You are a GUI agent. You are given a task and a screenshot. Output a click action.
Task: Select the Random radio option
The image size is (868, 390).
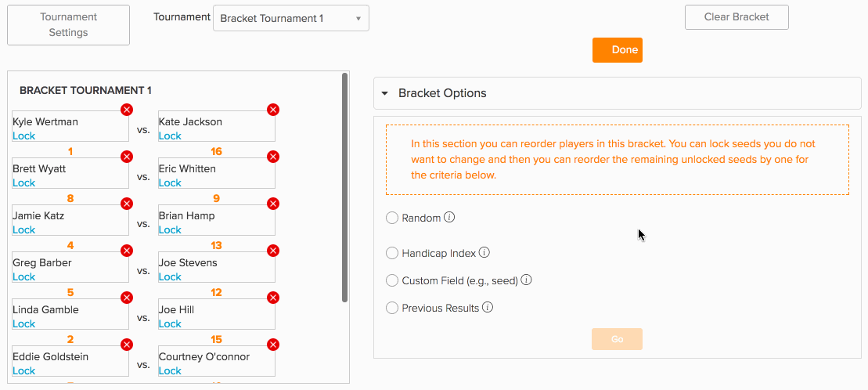392,218
